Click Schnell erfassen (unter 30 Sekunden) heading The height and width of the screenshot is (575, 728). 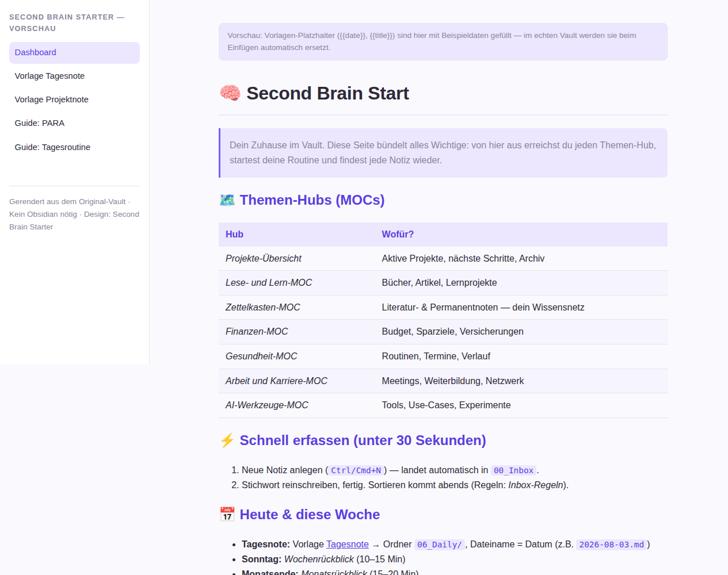(x=363, y=440)
